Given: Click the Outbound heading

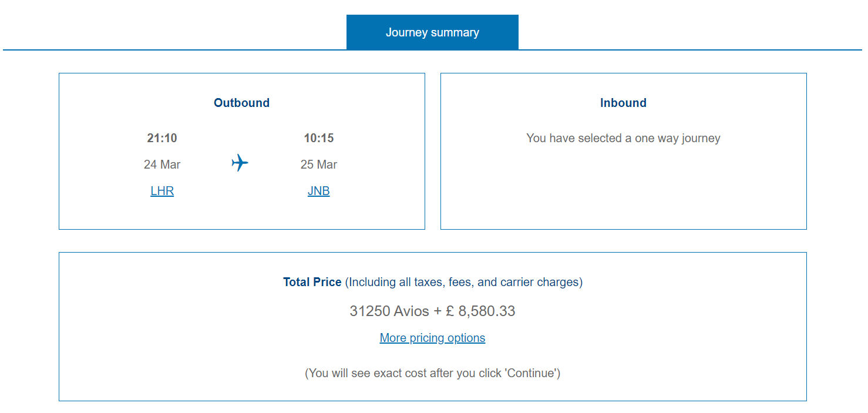Looking at the screenshot, I should tap(241, 103).
